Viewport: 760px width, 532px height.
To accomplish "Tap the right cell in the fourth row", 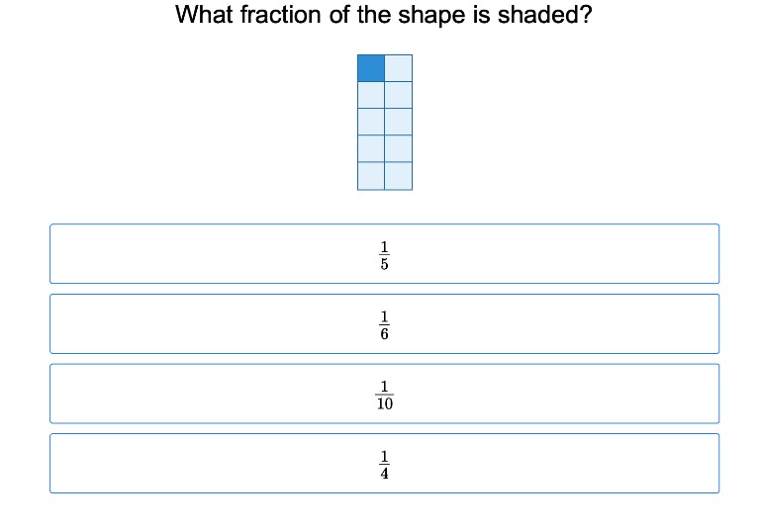I will click(398, 148).
